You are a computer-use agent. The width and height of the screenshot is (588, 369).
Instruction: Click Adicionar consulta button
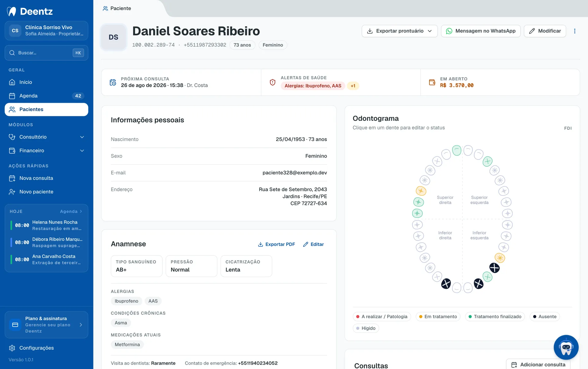point(538,364)
